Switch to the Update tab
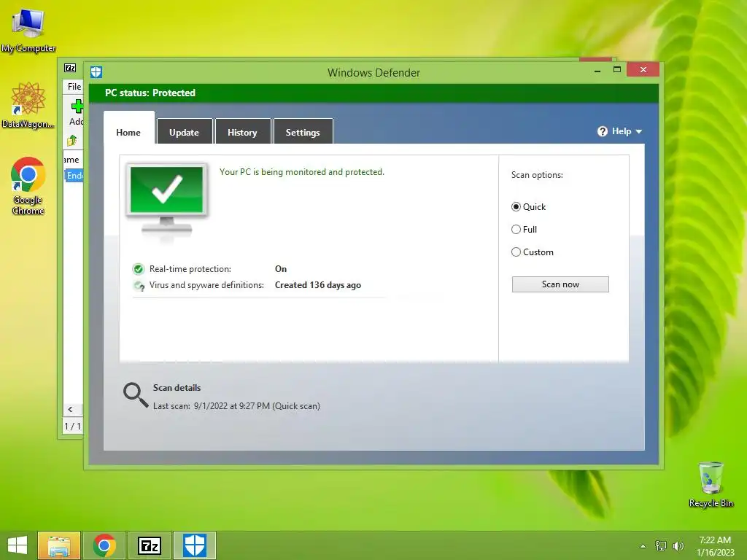747x560 pixels. pos(185,132)
